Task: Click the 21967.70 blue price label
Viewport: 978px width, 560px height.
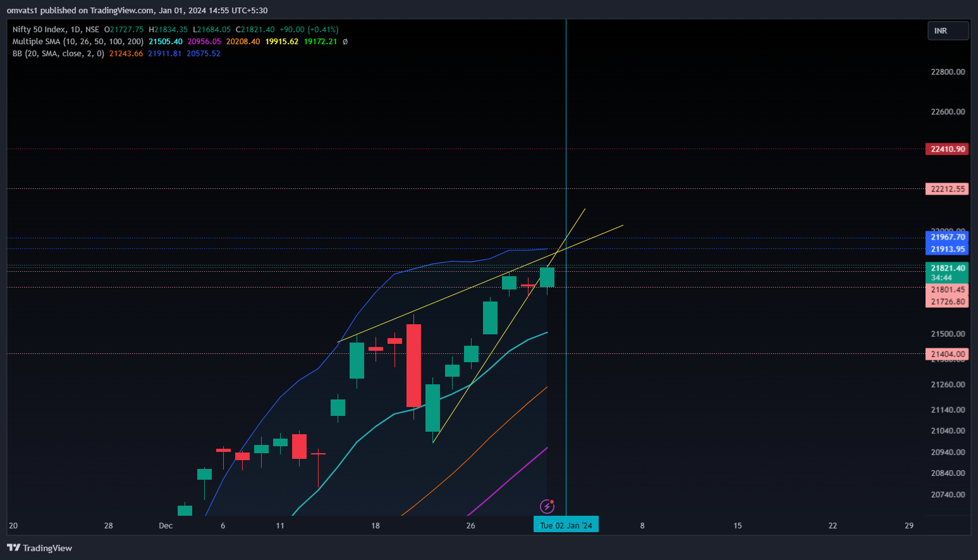Action: [x=947, y=237]
